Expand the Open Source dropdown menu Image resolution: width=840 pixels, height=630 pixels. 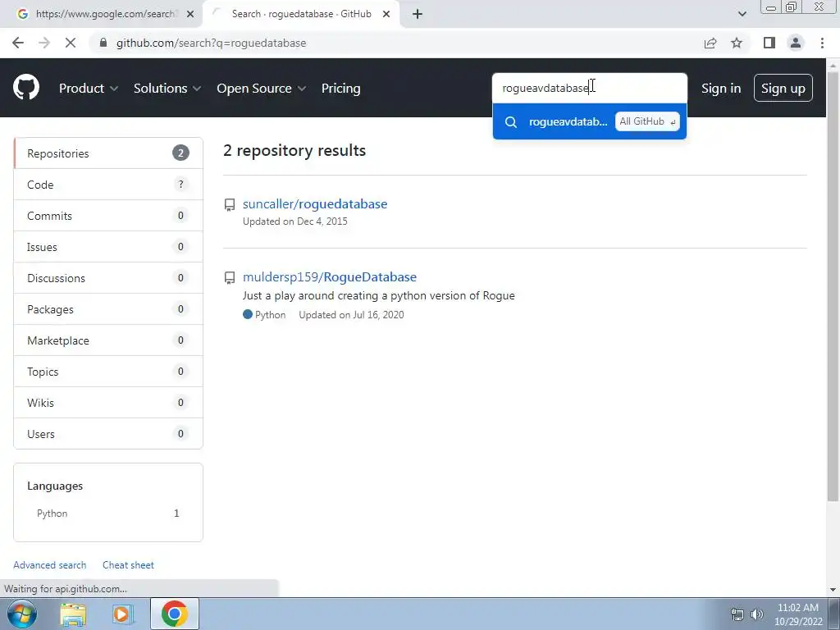pos(262,89)
